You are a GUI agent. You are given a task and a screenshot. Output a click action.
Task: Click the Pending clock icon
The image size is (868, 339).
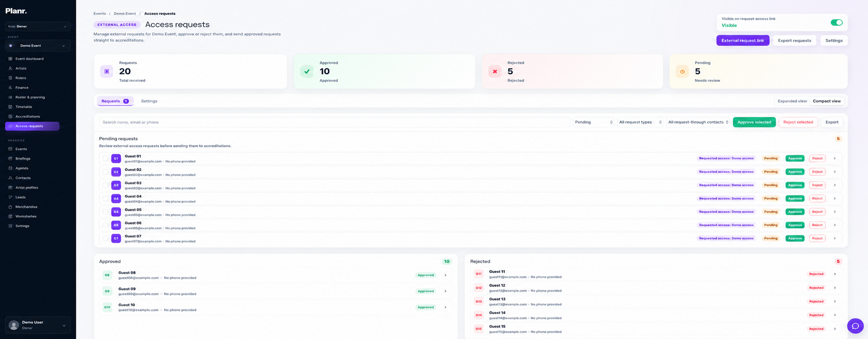coord(682,72)
